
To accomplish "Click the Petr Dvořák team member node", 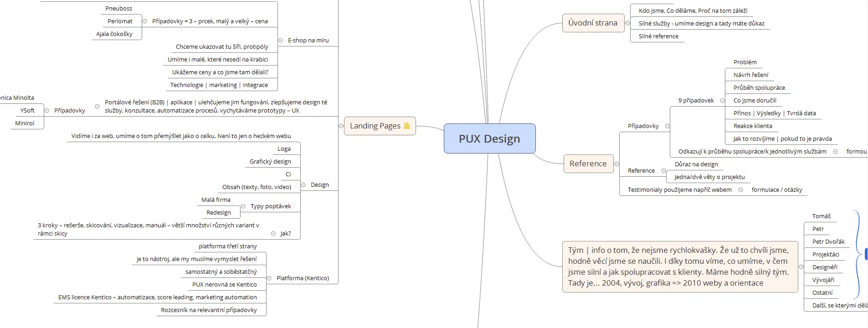I will tap(828, 242).
